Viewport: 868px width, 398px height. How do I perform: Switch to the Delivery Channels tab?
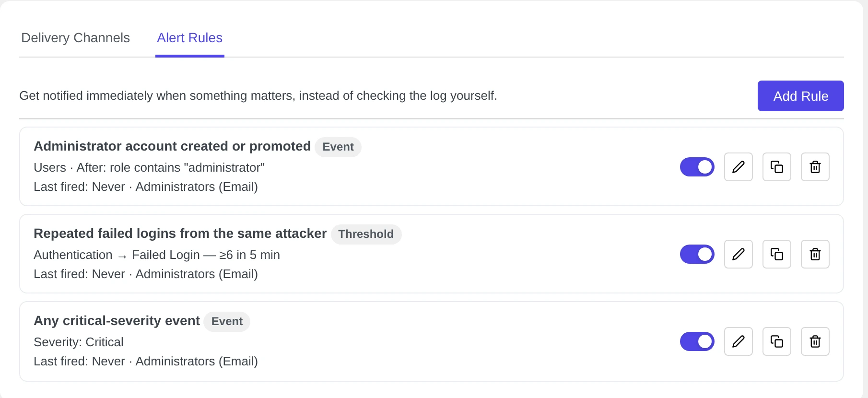pos(76,38)
